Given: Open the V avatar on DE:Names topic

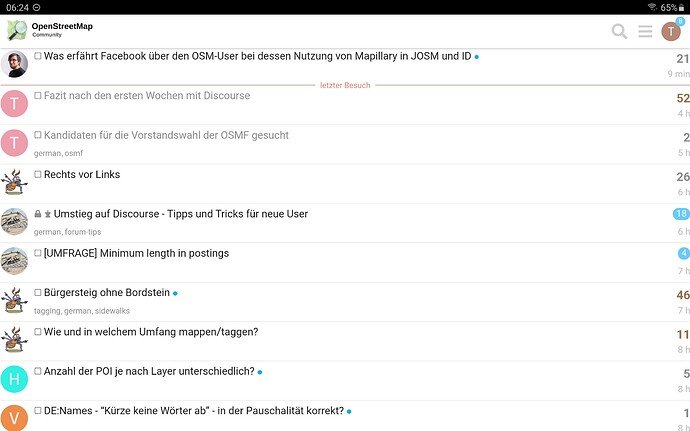Looking at the screenshot, I should pyautogui.click(x=14, y=418).
